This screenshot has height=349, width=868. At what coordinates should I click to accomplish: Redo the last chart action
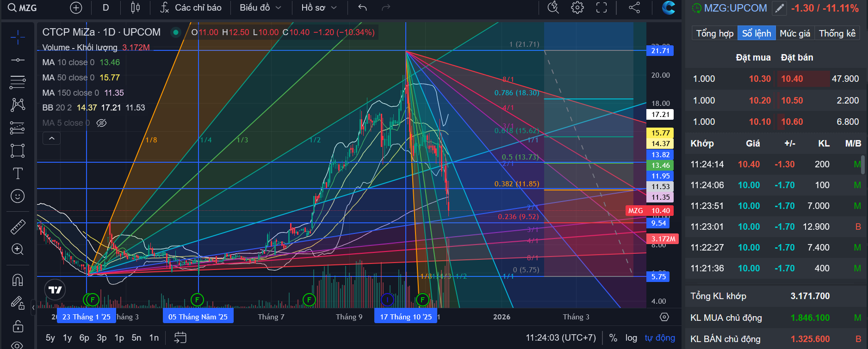pyautogui.click(x=386, y=8)
